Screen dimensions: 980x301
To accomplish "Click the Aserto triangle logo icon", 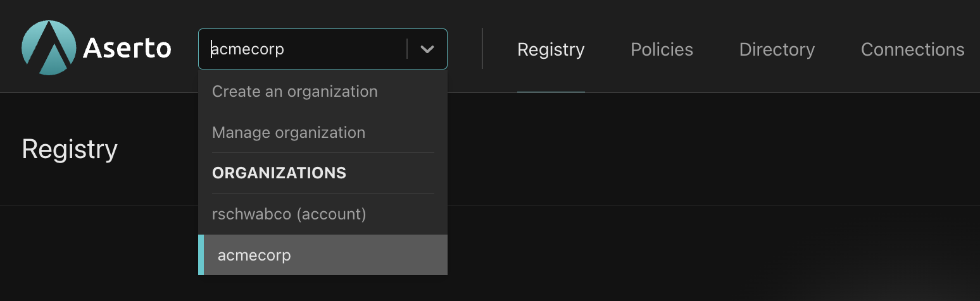I will pos(49,47).
